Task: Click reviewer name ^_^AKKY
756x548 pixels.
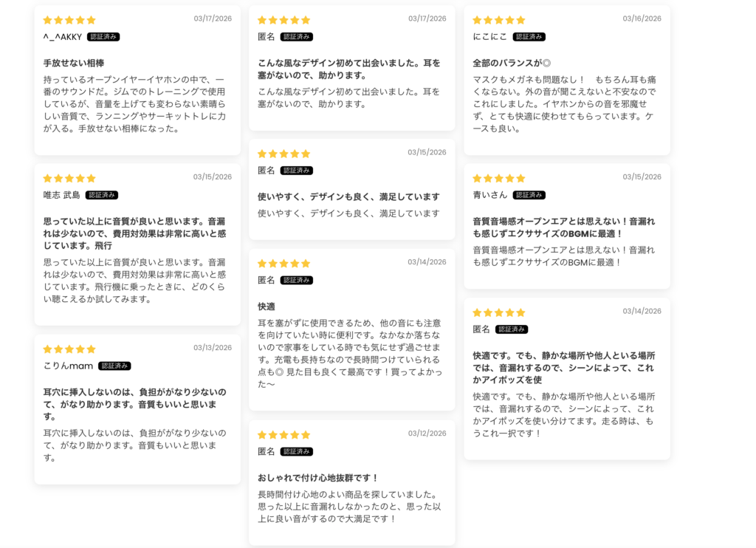Action: coord(63,37)
